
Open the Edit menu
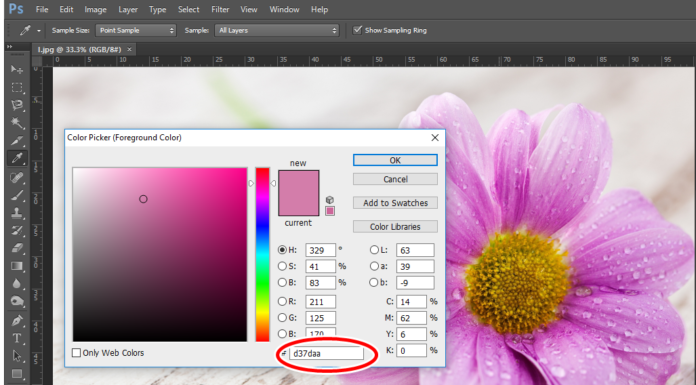click(x=66, y=9)
